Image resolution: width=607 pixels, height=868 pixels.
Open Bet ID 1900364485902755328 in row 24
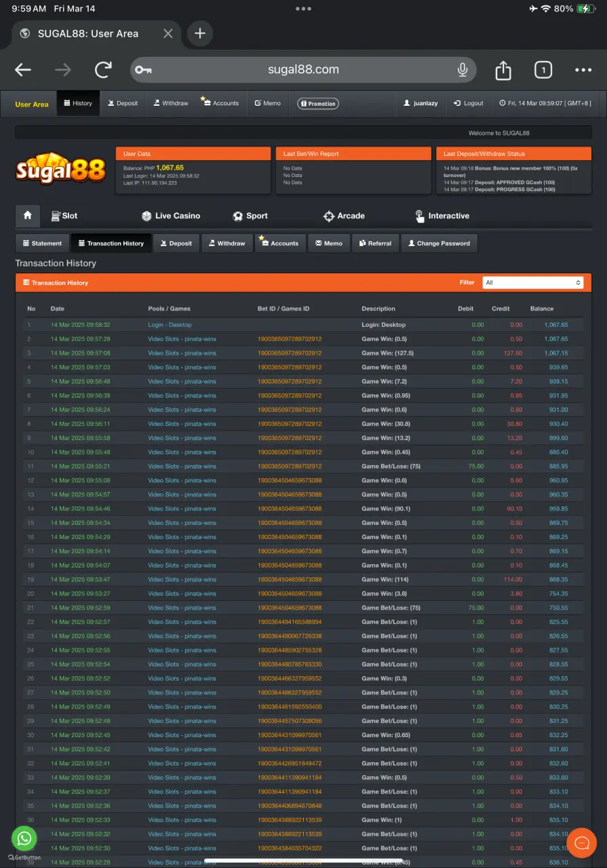point(290,650)
